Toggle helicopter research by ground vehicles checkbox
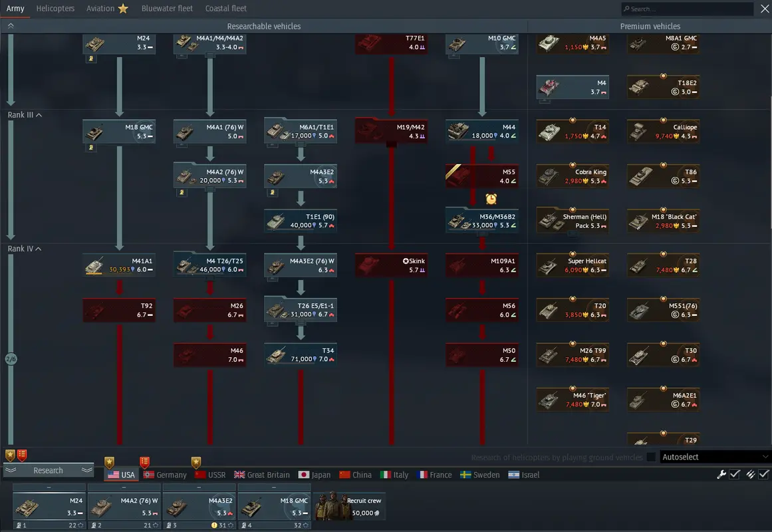 651,457
